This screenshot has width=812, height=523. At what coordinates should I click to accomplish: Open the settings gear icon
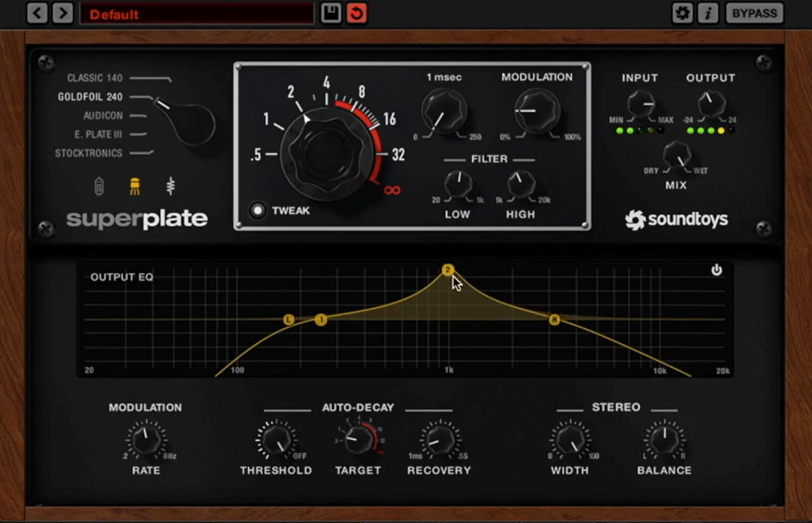pyautogui.click(x=682, y=13)
